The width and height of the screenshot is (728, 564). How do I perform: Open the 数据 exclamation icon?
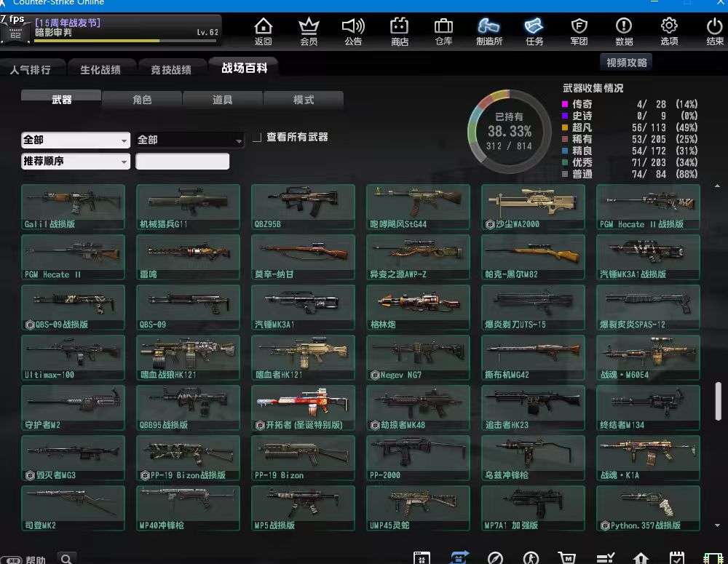coord(624,31)
